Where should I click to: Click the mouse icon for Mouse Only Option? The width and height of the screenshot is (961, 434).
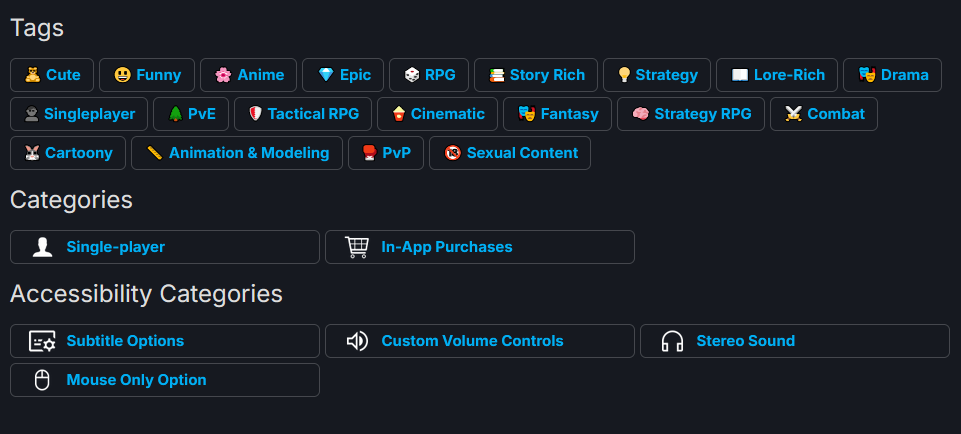(x=42, y=380)
